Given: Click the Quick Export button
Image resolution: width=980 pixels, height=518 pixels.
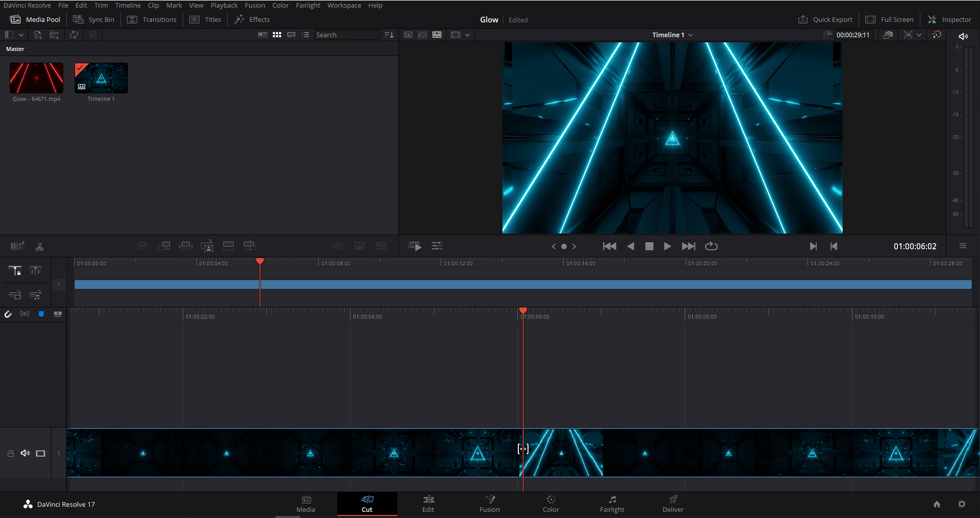Looking at the screenshot, I should pos(825,19).
